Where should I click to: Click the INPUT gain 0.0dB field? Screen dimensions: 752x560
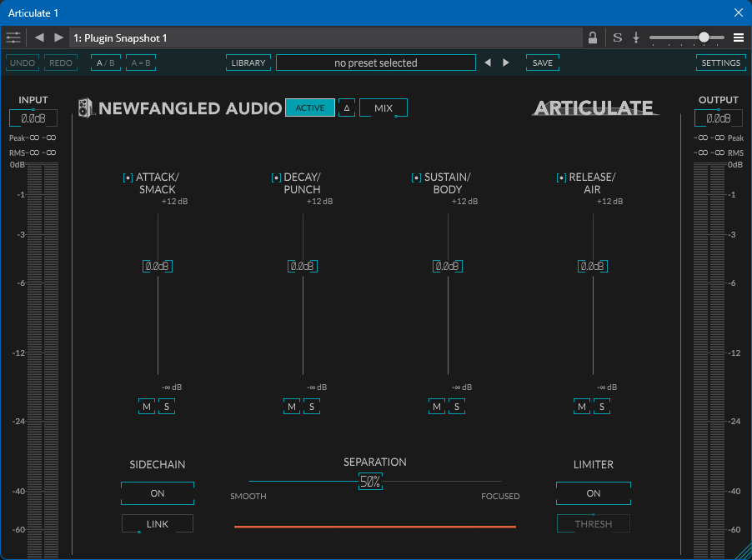coord(33,118)
